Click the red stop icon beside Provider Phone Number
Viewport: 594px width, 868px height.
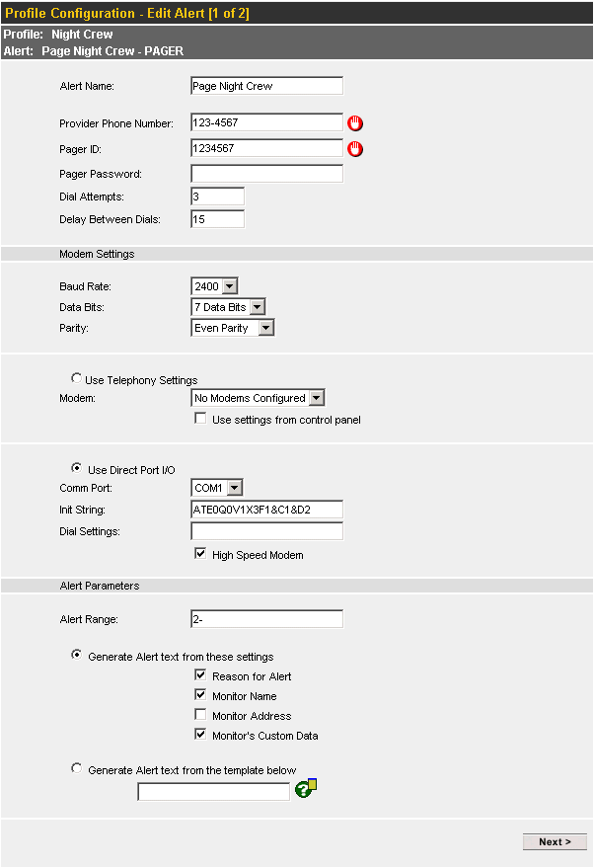pos(355,122)
